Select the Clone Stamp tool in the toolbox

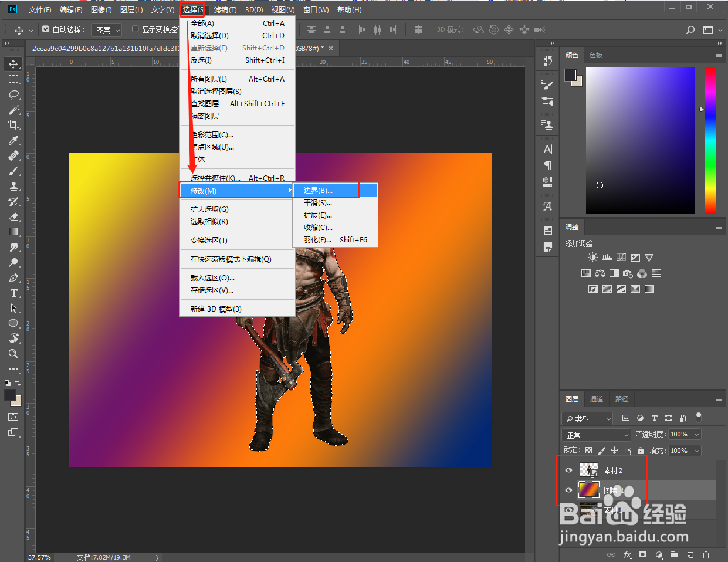click(13, 186)
